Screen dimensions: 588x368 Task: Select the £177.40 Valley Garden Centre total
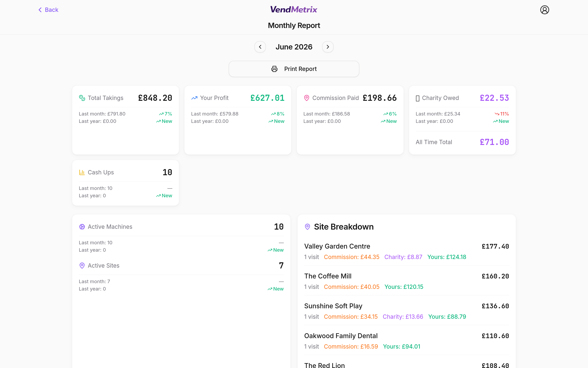tap(495, 246)
